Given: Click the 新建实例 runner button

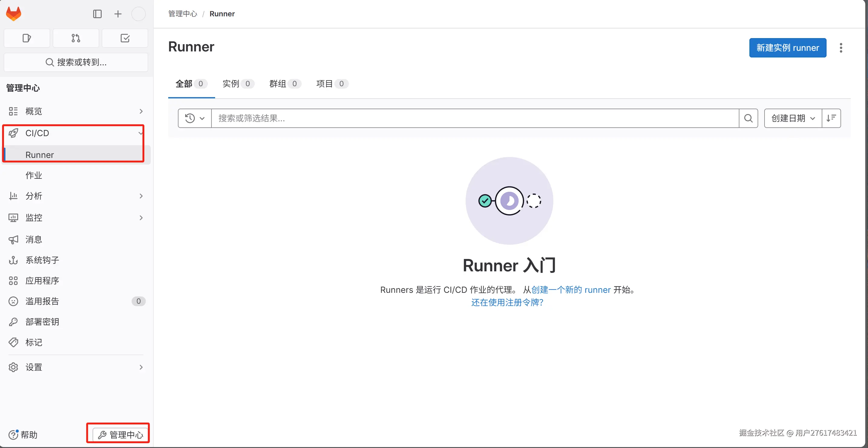Looking at the screenshot, I should 788,48.
